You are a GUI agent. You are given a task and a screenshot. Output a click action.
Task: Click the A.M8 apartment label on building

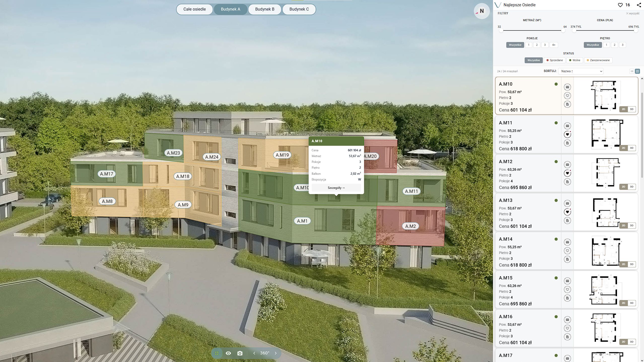pos(107,201)
